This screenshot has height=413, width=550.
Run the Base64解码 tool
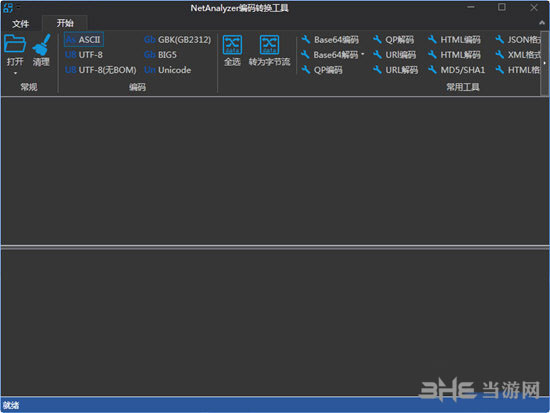[x=329, y=55]
